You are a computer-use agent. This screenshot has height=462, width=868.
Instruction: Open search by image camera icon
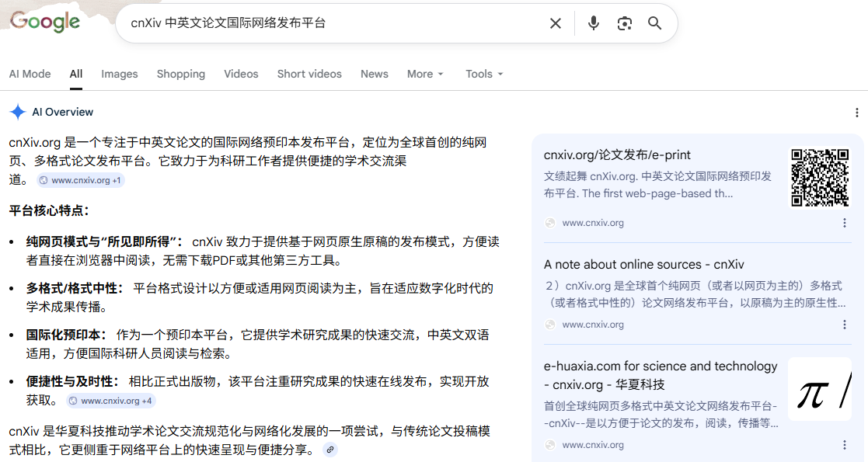625,23
